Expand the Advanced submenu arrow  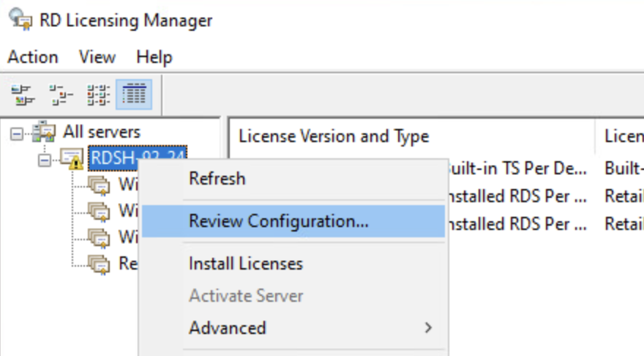(x=428, y=328)
